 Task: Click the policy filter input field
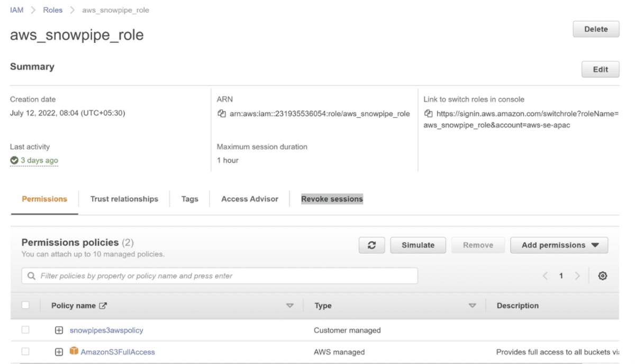pos(212,276)
